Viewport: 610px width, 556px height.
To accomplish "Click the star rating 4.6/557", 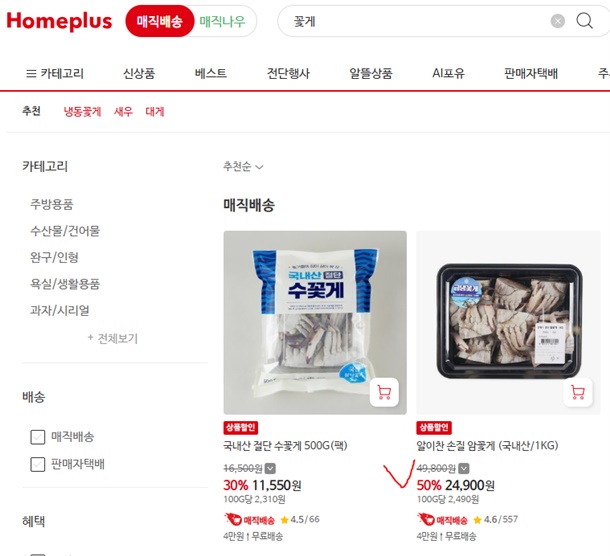I will (496, 519).
